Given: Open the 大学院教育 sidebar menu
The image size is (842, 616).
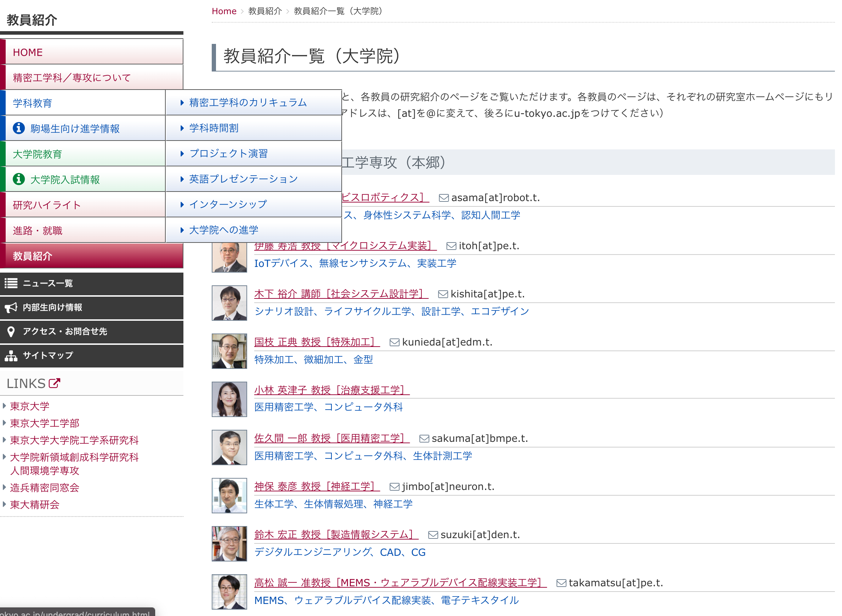Looking at the screenshot, I should pos(37,154).
